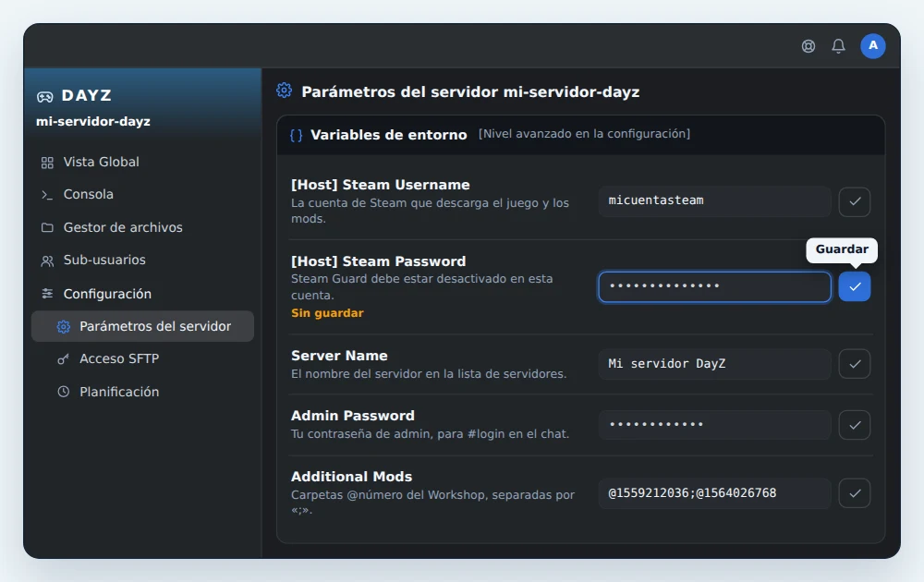Click the mi-servidor-dayz sidebar server name
Image resolution: width=924 pixels, height=582 pixels.
coord(93,122)
